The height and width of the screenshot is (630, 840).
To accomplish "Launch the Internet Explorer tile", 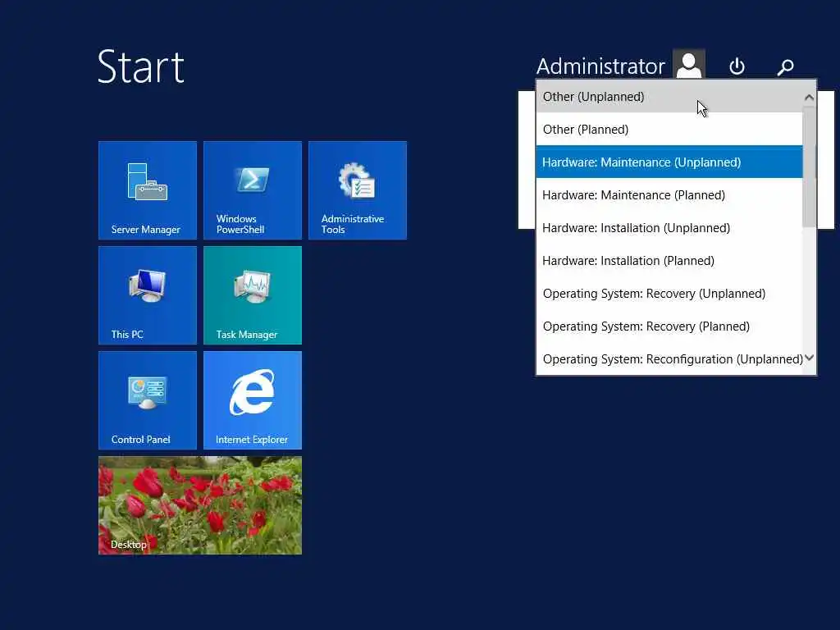I will [253, 400].
